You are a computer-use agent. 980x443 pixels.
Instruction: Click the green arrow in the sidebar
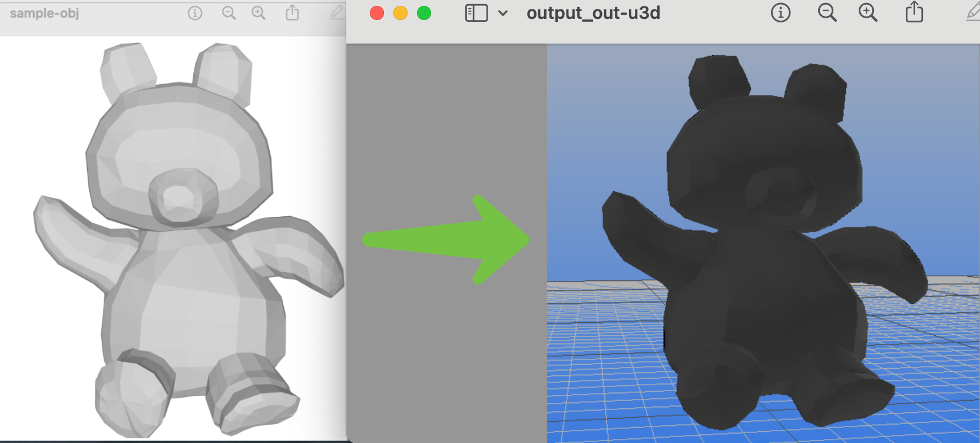click(448, 240)
